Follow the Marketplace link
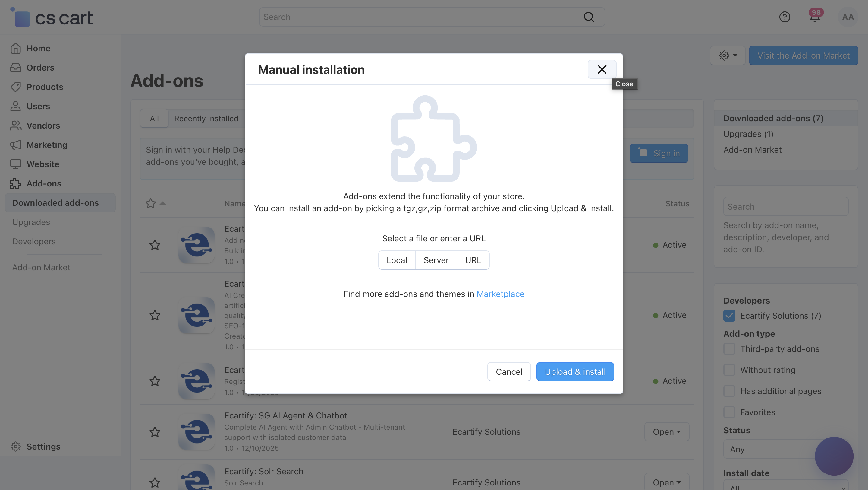Viewport: 868px width, 490px height. pos(500,294)
